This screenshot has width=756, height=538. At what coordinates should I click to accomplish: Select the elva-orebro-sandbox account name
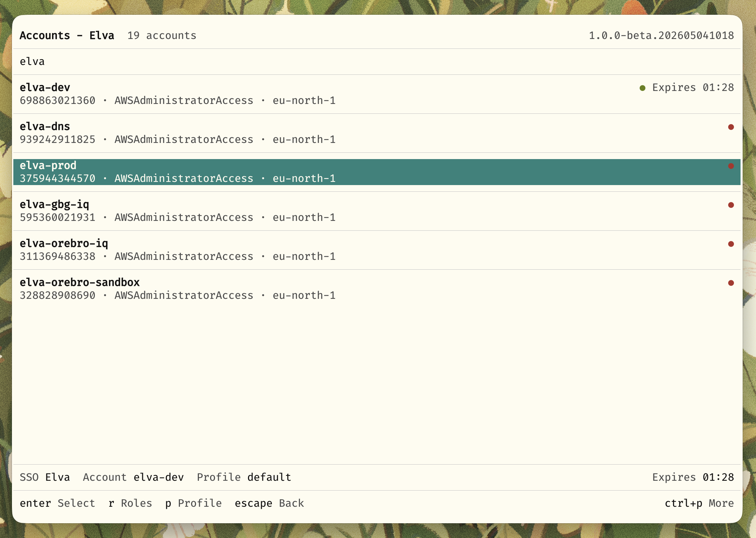[80, 282]
